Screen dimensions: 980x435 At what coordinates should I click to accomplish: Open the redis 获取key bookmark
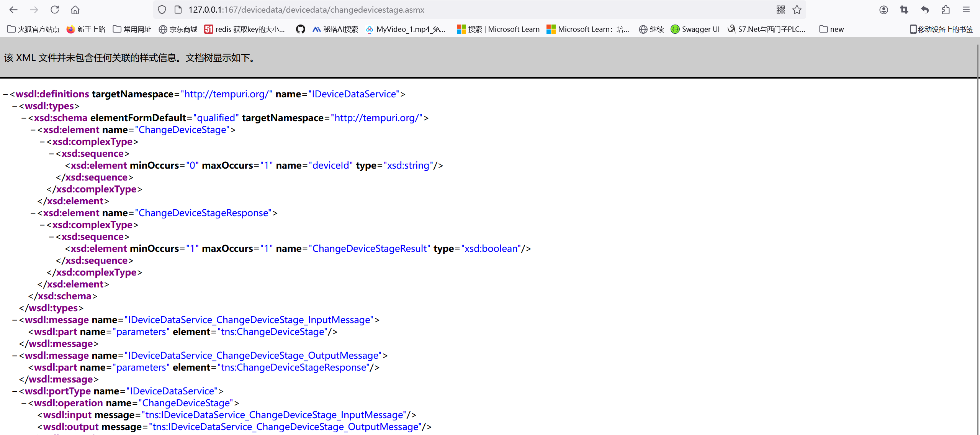[x=245, y=29]
